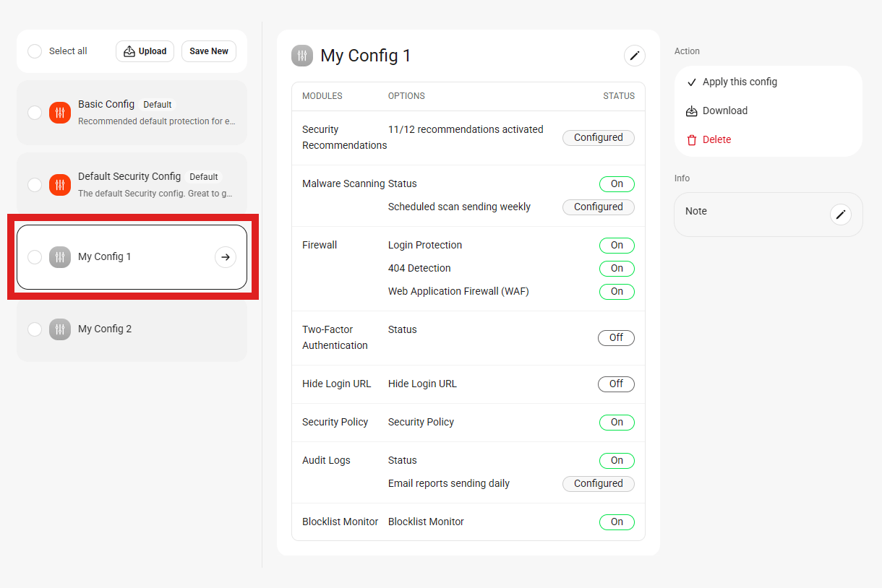Click the Two-Factor Authentication module label
882x588 pixels.
[x=335, y=337]
